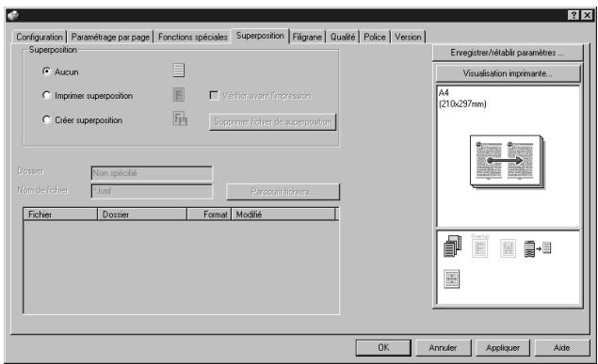Choose the Imprimer superposition option

tap(46, 95)
